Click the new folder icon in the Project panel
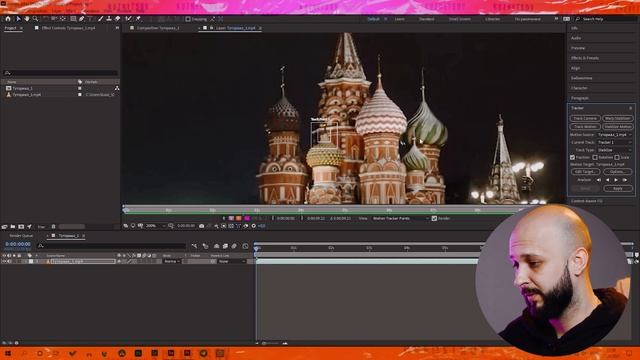640x360 pixels. pyautogui.click(x=13, y=227)
